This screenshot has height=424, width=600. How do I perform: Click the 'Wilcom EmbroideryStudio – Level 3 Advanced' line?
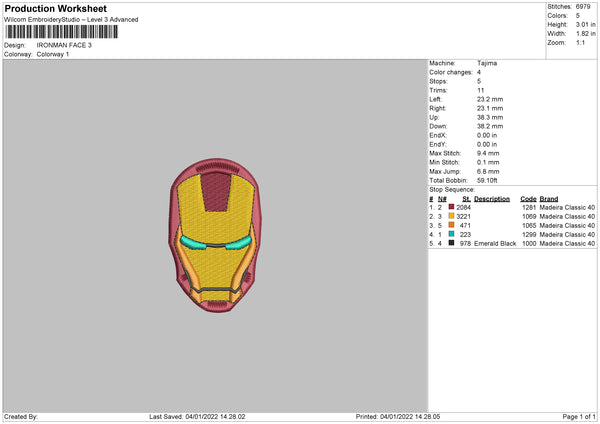click(71, 20)
